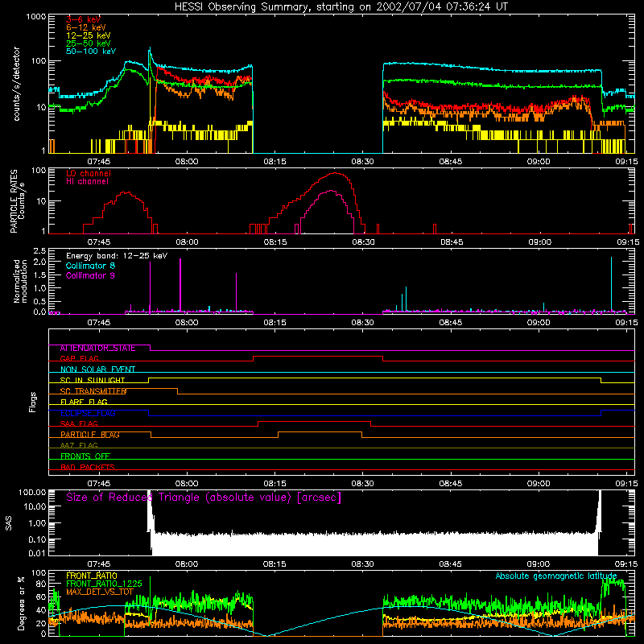This screenshot has width=644, height=644.
Task: Click the HI channel legend label
Action: point(87,182)
